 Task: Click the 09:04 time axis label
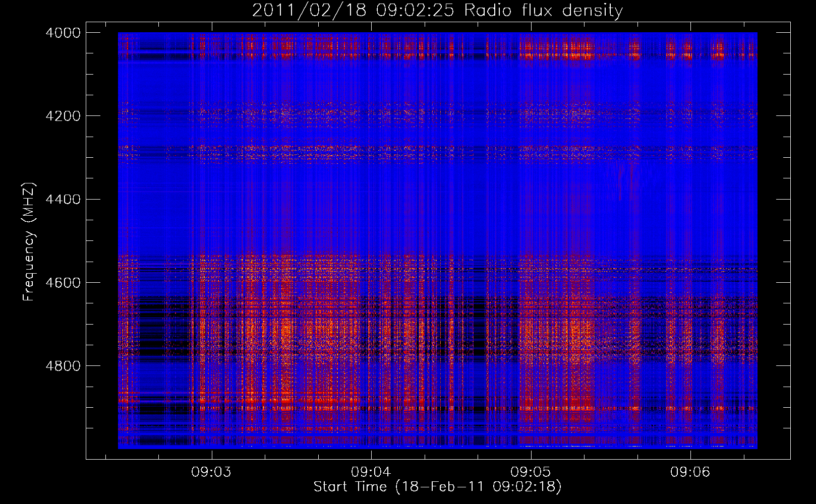point(371,472)
